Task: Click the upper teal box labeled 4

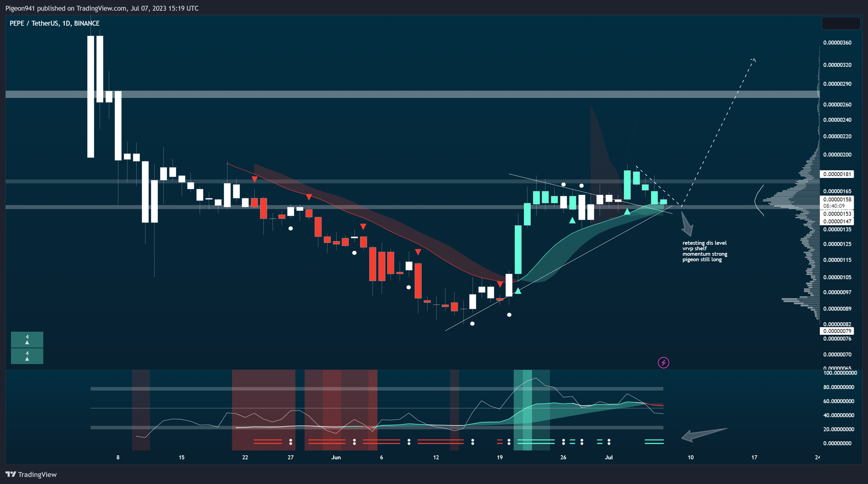Action: point(27,339)
